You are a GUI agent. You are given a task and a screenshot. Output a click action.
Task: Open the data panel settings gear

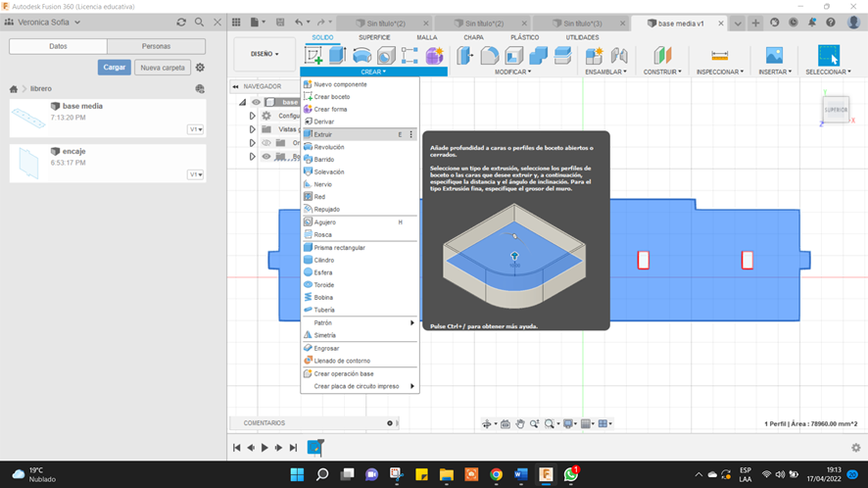coord(200,68)
